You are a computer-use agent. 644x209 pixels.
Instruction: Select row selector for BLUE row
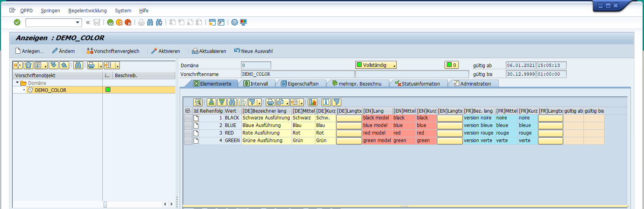click(188, 125)
